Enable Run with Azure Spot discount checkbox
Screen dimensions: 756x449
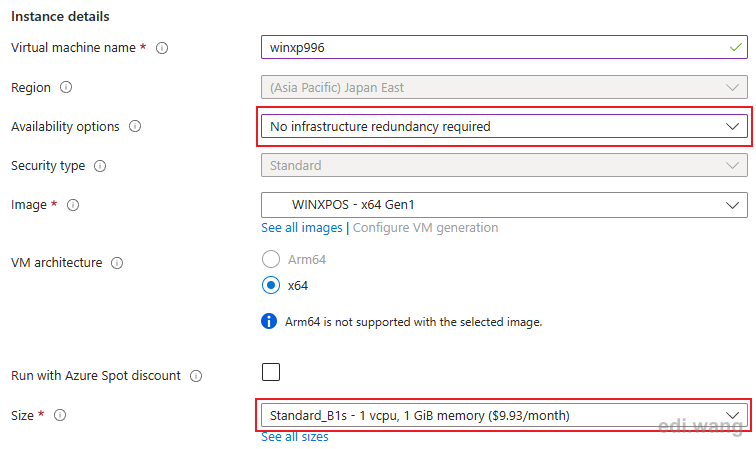coord(271,372)
